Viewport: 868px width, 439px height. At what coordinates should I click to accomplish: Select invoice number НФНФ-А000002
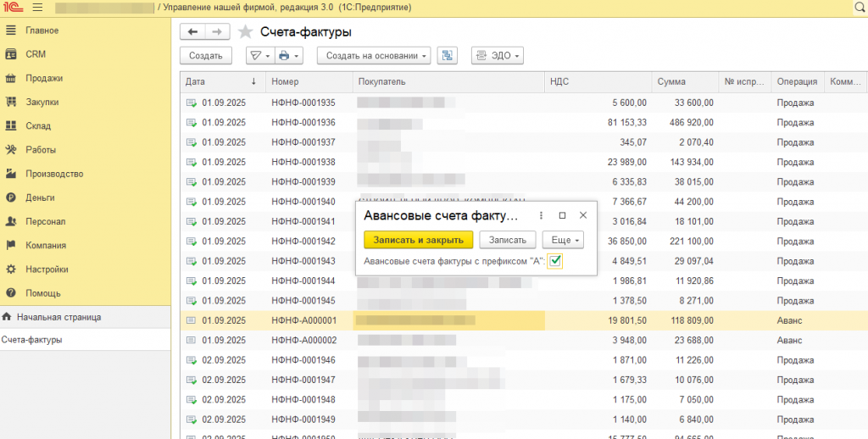(x=304, y=341)
